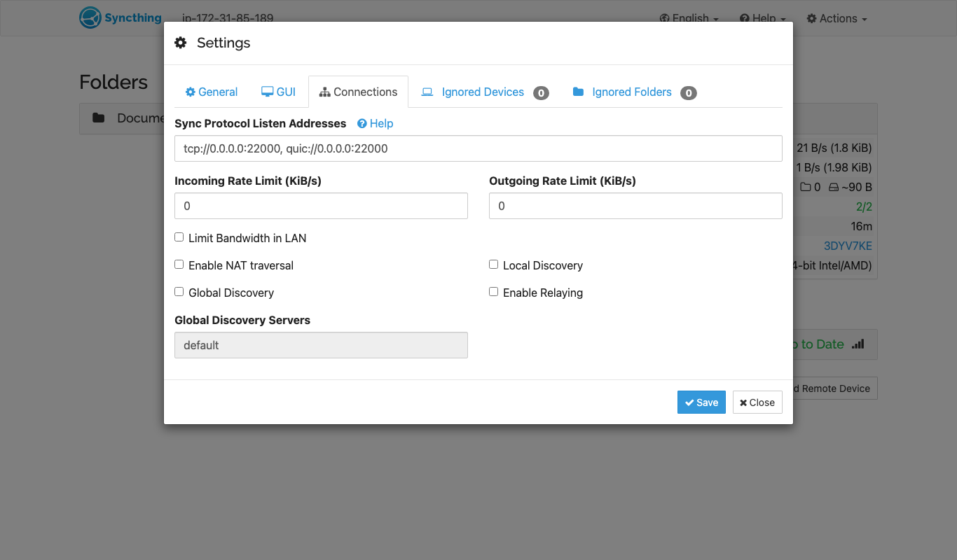Click the Add Remote Device button behind dialog
Image resolution: width=957 pixels, height=560 pixels.
(x=834, y=388)
